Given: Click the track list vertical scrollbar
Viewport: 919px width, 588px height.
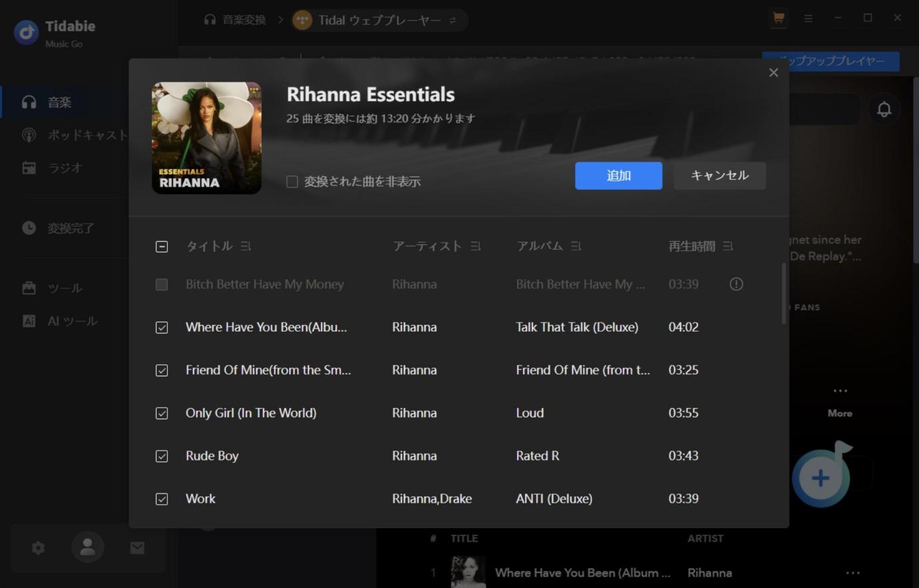Looking at the screenshot, I should point(783,294).
